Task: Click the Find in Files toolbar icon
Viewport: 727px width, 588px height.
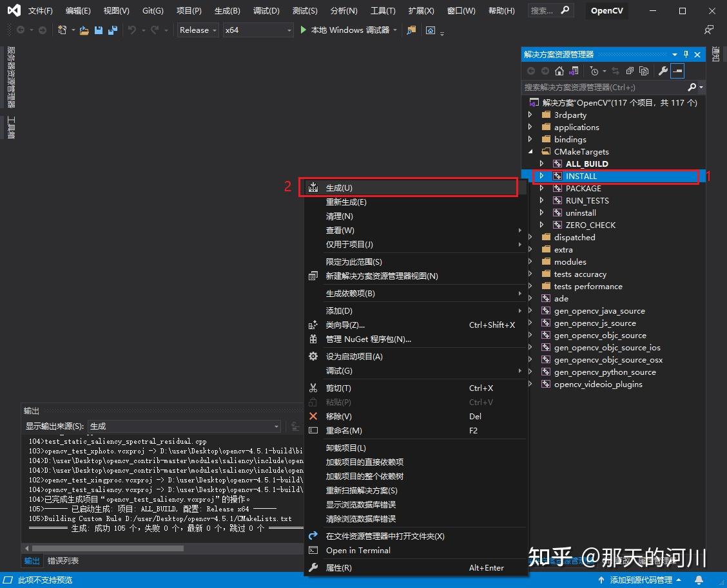Action: (x=411, y=30)
